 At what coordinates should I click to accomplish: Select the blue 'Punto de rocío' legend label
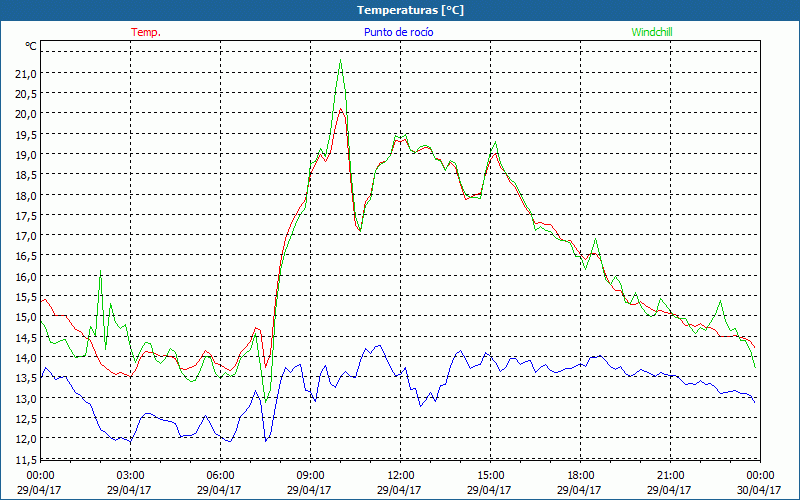398,32
